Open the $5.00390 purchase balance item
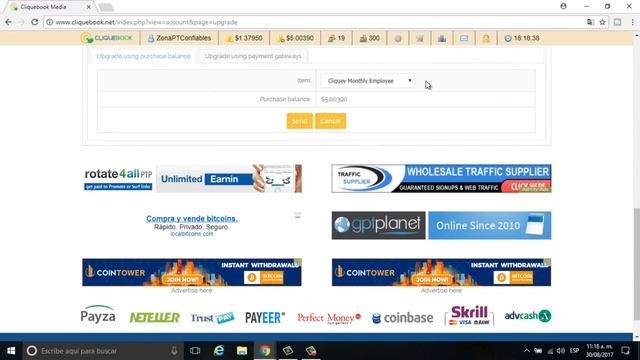Image resolution: width=640 pixels, height=360 pixels. point(295,38)
